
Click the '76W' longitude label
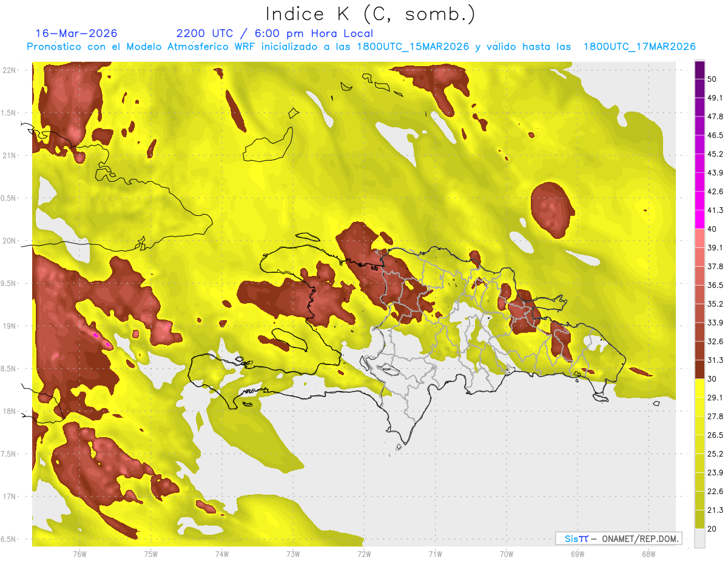click(79, 554)
